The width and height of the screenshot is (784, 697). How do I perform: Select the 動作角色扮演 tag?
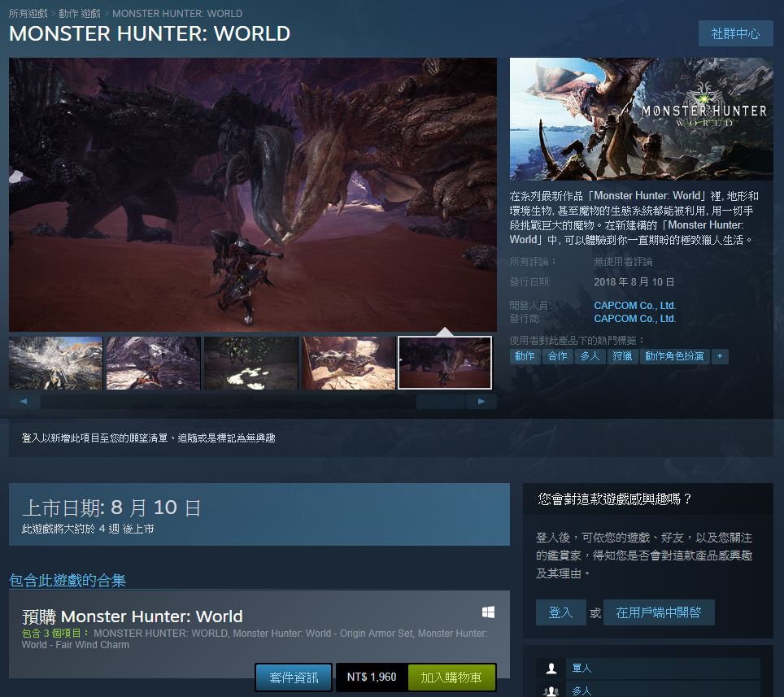(674, 356)
